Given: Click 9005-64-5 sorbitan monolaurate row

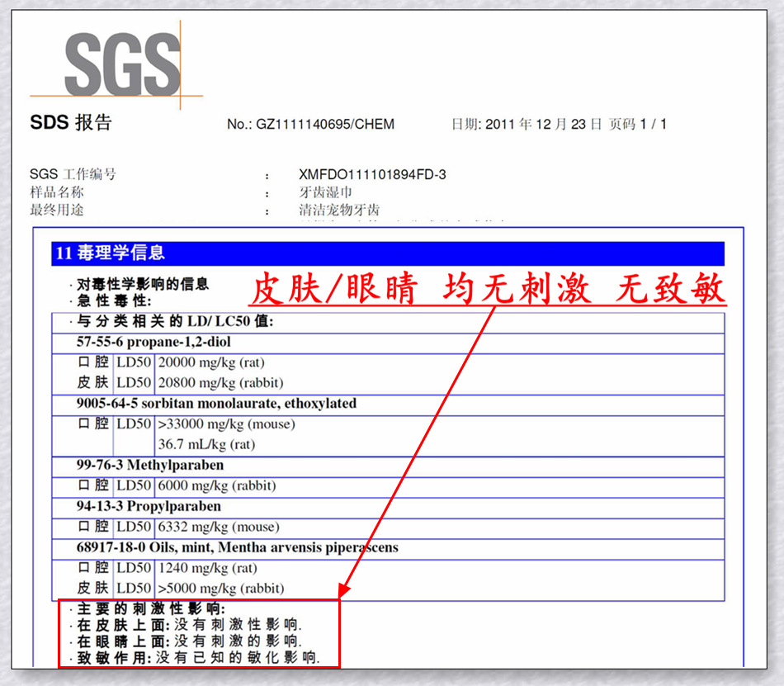Looking at the screenshot, I should point(388,404).
